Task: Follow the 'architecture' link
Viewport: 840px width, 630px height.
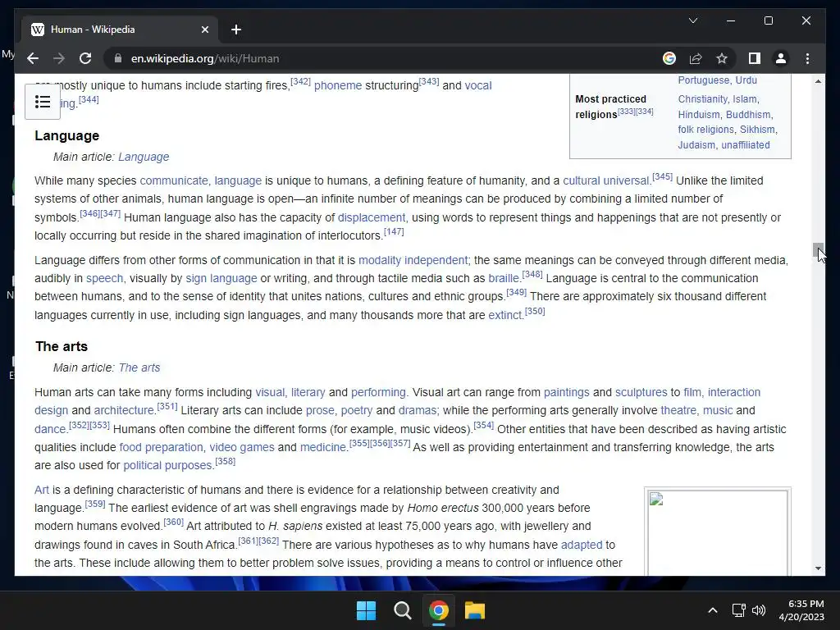Action: [125, 410]
